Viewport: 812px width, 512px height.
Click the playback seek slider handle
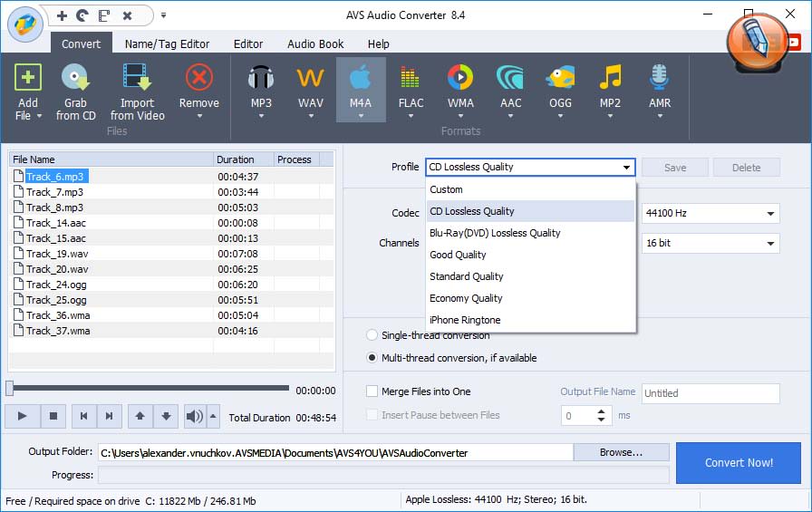tap(9, 388)
